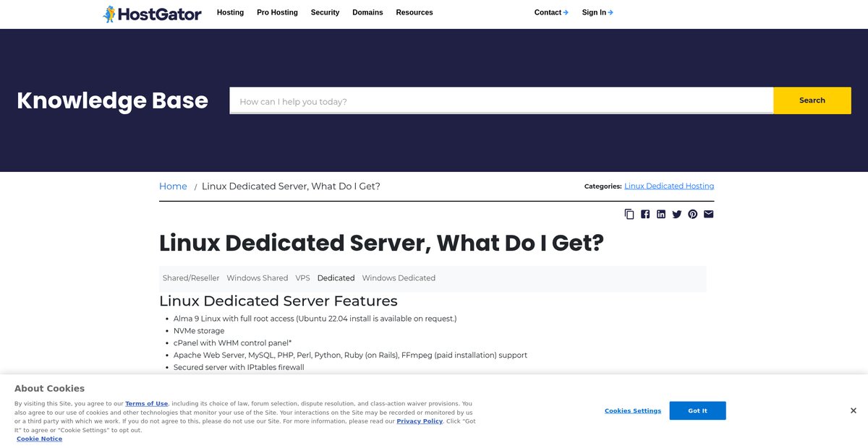The height and width of the screenshot is (448, 868).
Task: Go to the Contact page
Action: tap(551, 12)
